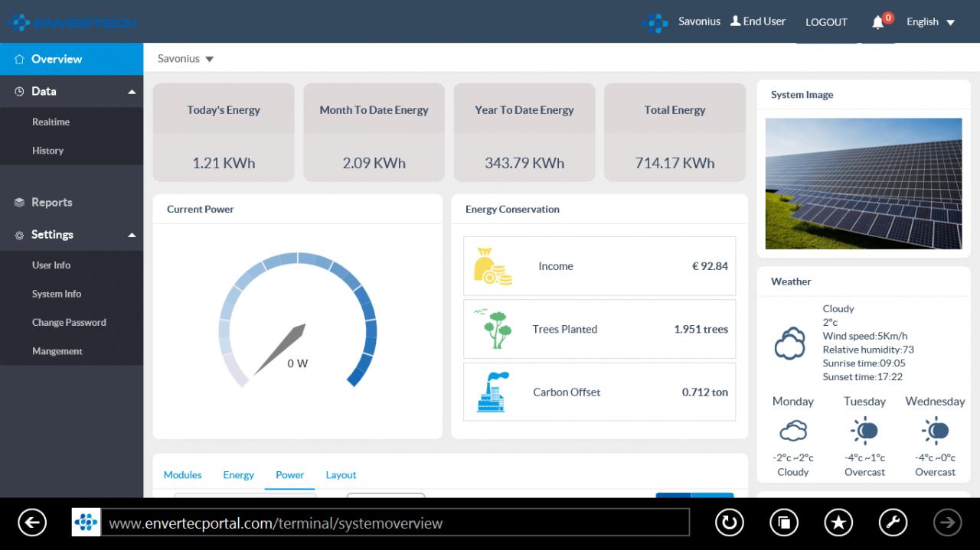Switch to the Energy tab

238,475
